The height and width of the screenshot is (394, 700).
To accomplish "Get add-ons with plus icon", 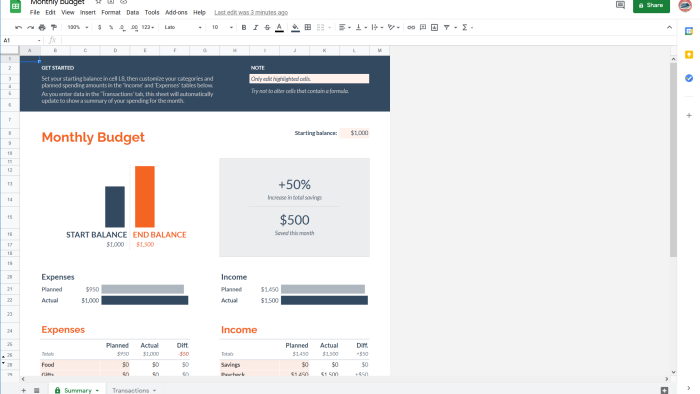I will point(689,116).
